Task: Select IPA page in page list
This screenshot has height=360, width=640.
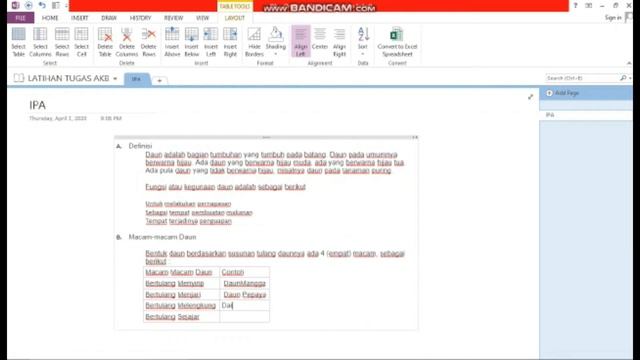Action: [x=586, y=115]
